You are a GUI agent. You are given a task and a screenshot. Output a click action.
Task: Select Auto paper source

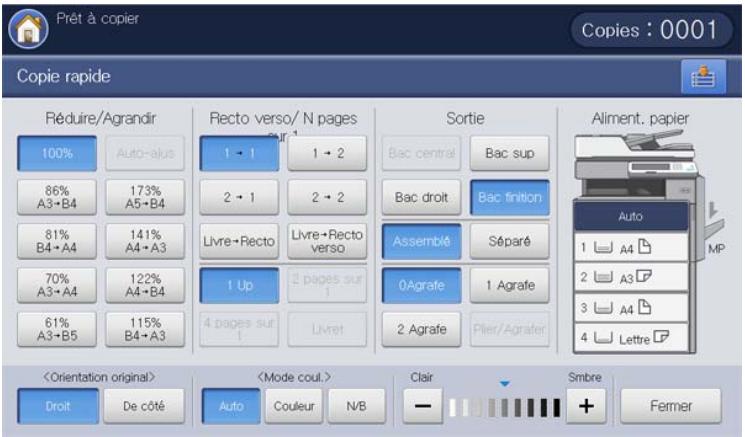(631, 216)
